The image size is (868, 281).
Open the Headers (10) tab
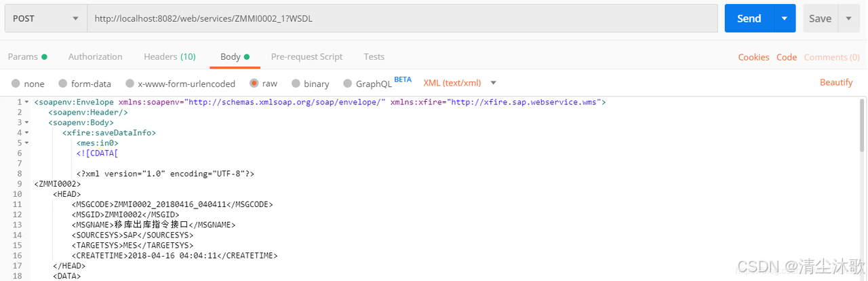170,57
